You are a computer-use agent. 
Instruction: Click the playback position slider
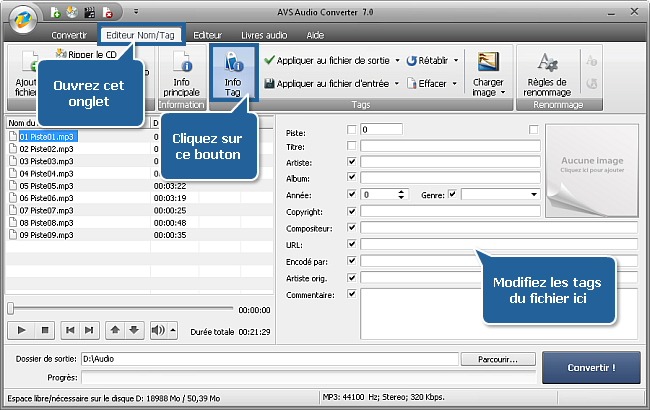[x=120, y=309]
